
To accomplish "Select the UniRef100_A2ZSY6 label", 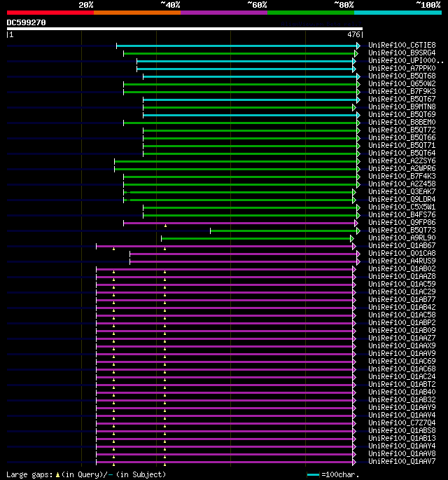I will click(x=402, y=161).
